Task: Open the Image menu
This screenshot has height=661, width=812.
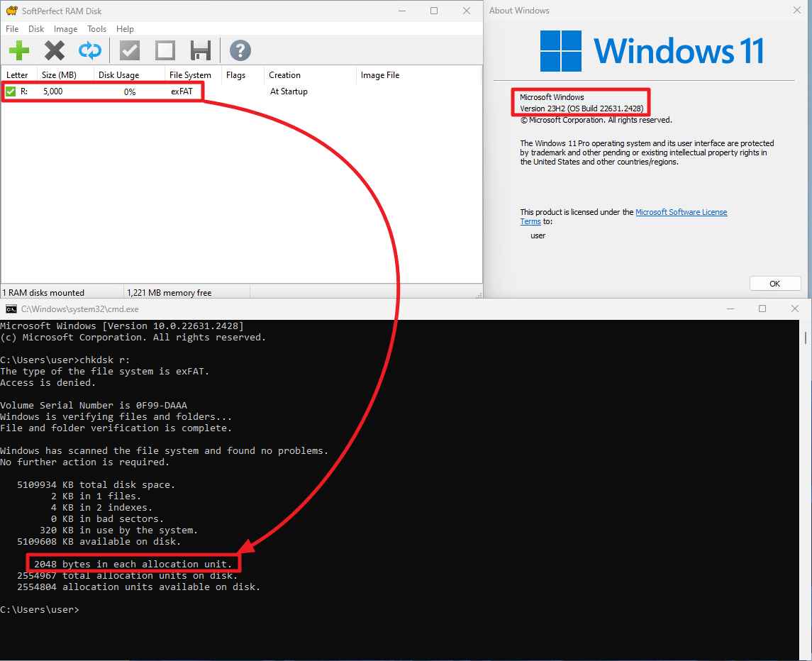Action: pos(66,29)
